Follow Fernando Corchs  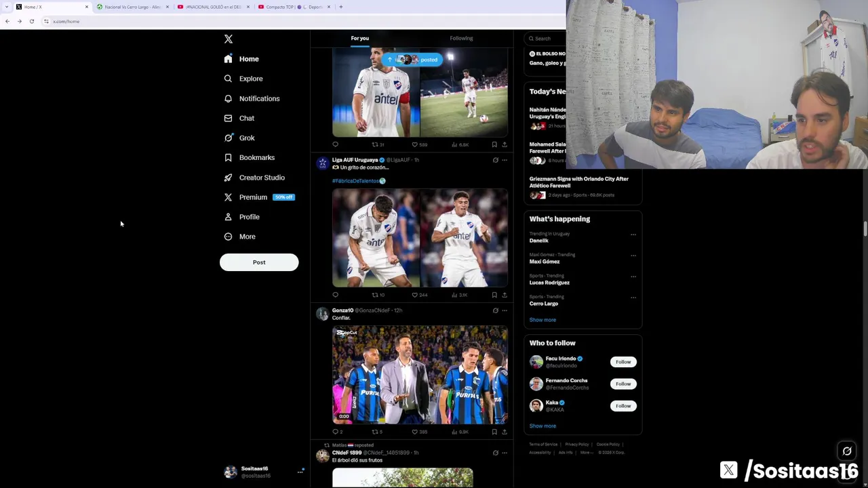tap(623, 384)
